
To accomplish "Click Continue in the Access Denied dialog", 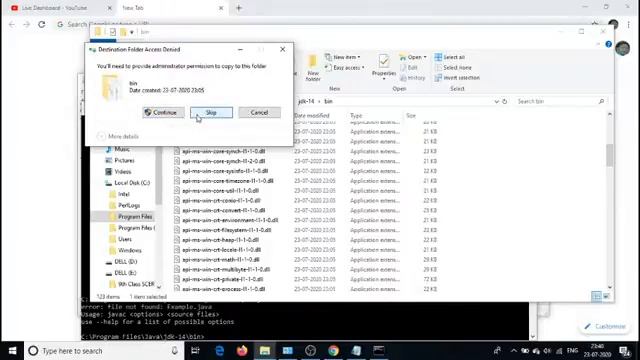I will pyautogui.click(x=163, y=112).
